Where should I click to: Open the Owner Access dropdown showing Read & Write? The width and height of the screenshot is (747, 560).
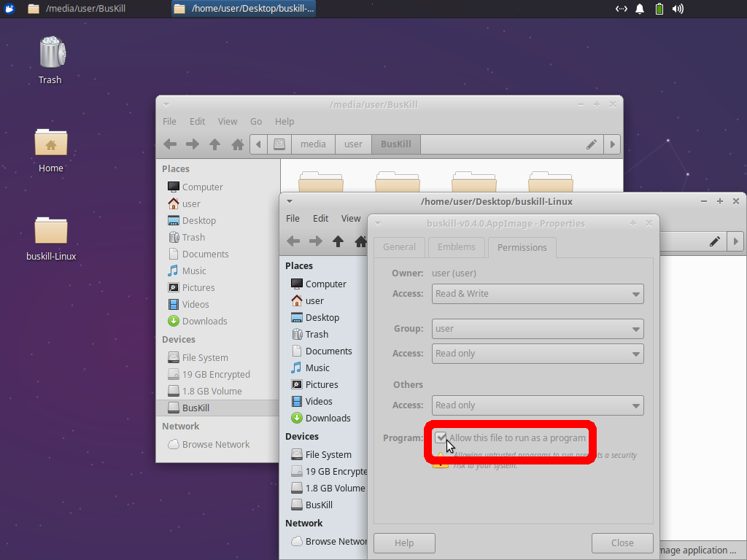[538, 294]
